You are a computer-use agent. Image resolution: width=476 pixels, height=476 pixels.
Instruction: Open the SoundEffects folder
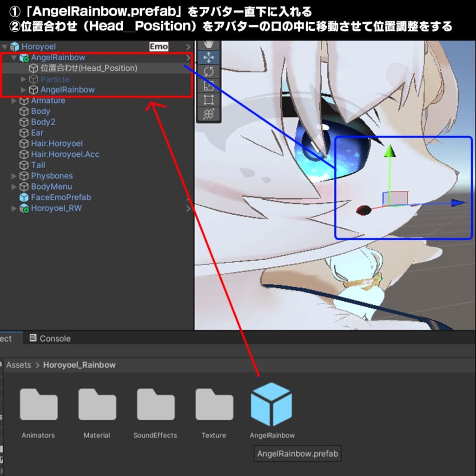156,404
